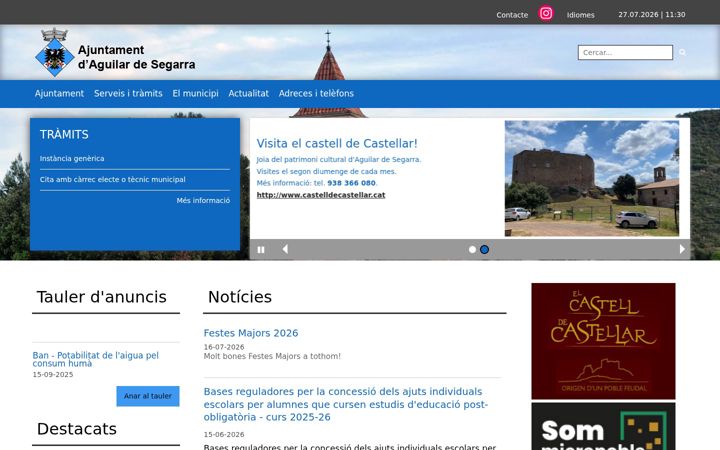Click the search magnifier icon
The height and width of the screenshot is (450, 720).
(x=682, y=52)
